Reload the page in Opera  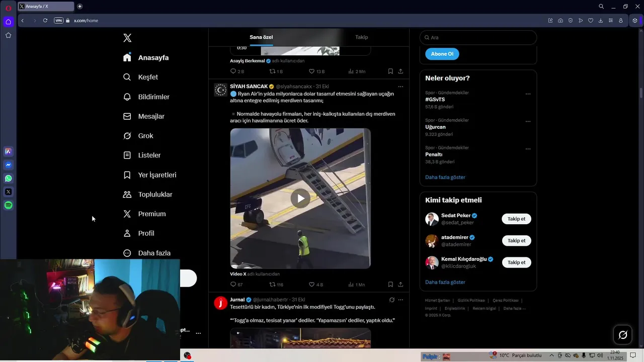45,21
